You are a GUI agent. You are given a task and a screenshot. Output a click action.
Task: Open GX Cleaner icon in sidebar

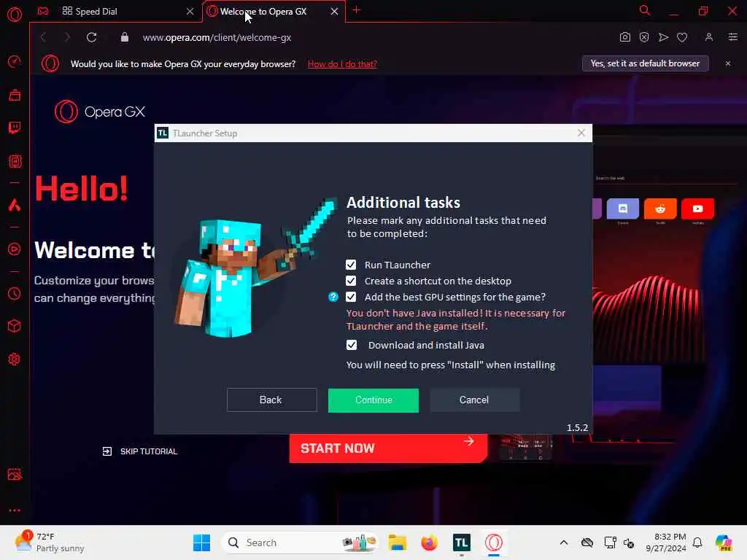click(15, 96)
